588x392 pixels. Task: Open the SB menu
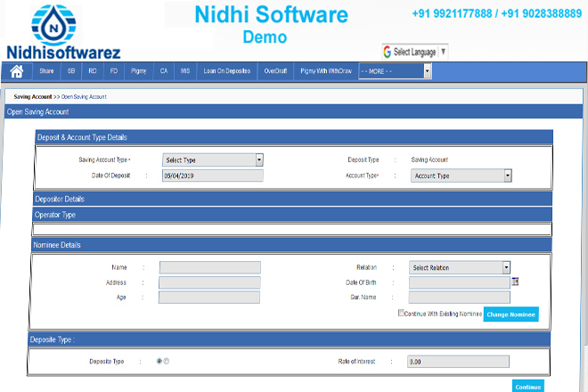coord(71,71)
